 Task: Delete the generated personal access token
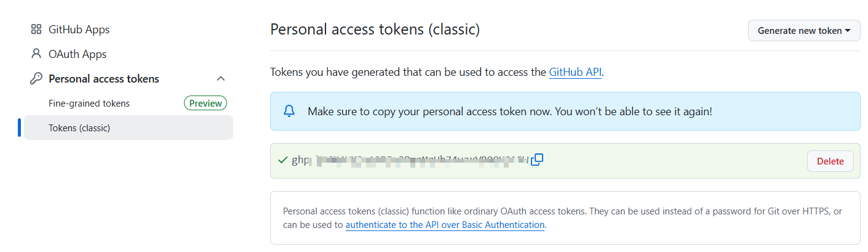tap(830, 161)
